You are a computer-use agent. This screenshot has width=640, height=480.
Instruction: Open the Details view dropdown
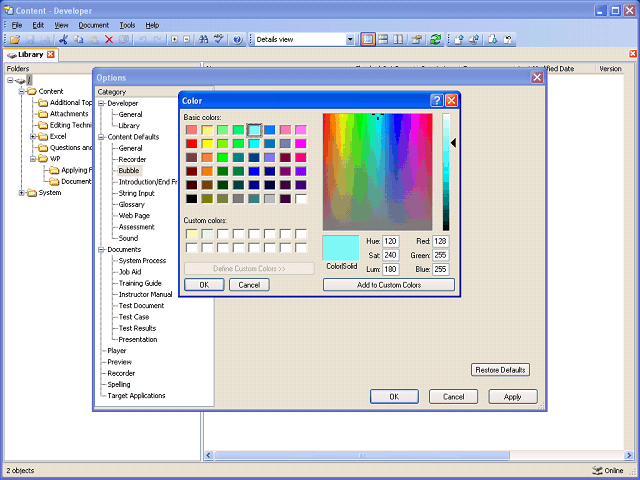350,39
